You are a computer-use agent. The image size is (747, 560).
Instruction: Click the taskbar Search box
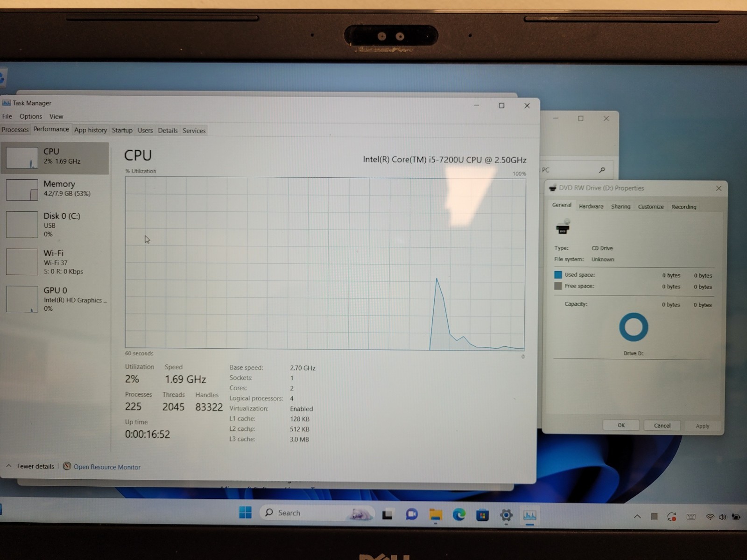click(317, 513)
